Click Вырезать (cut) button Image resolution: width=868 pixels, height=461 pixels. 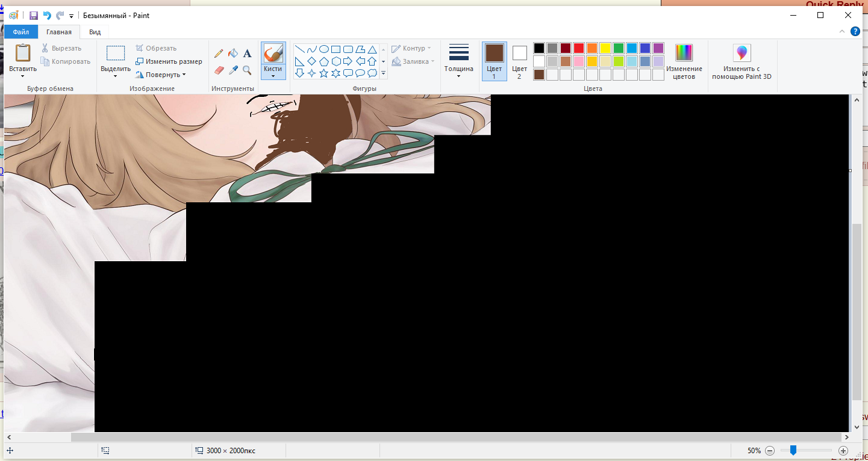pos(61,48)
